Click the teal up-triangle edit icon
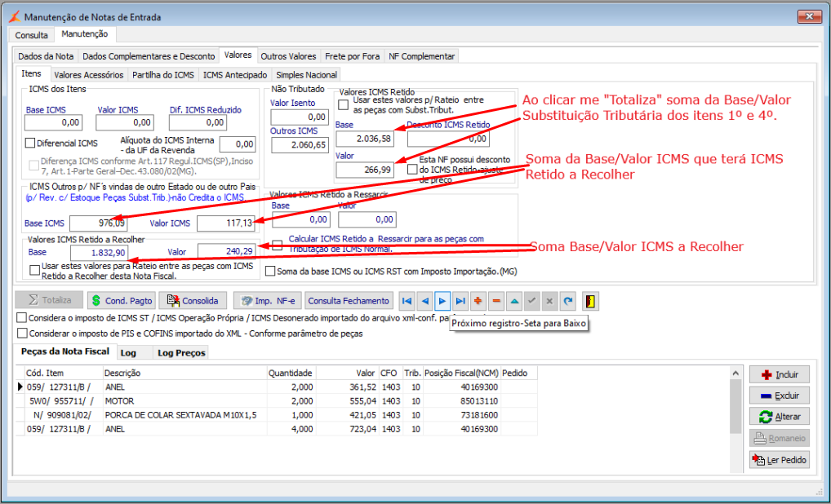Viewport: 831px width, 504px height. (x=514, y=301)
